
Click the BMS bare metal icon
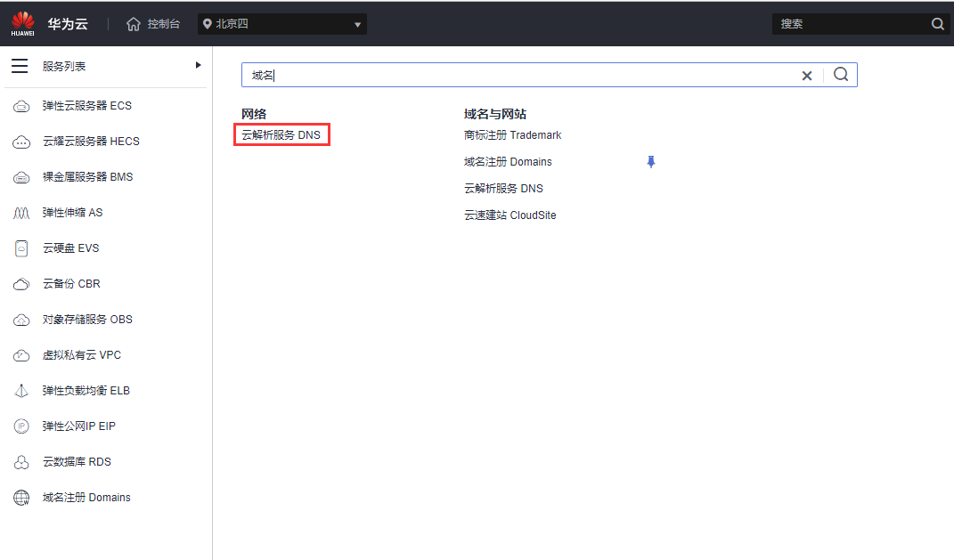tap(21, 177)
